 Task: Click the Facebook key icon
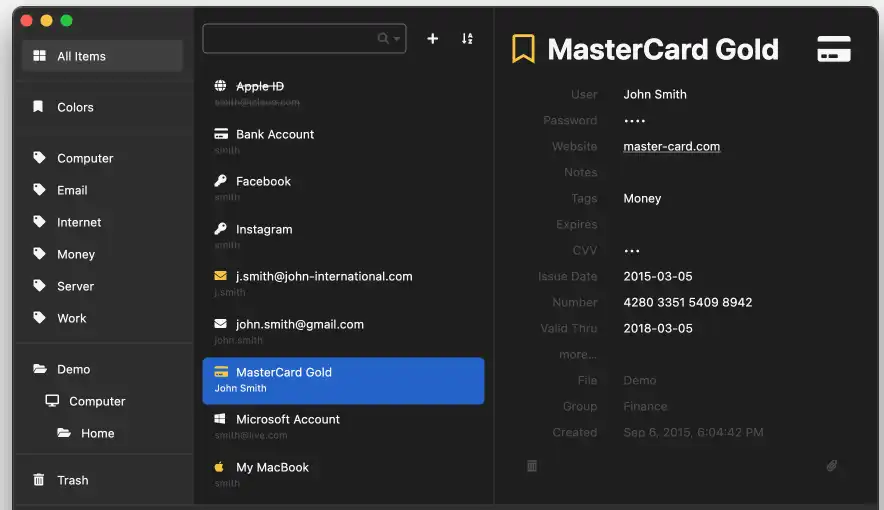click(220, 181)
